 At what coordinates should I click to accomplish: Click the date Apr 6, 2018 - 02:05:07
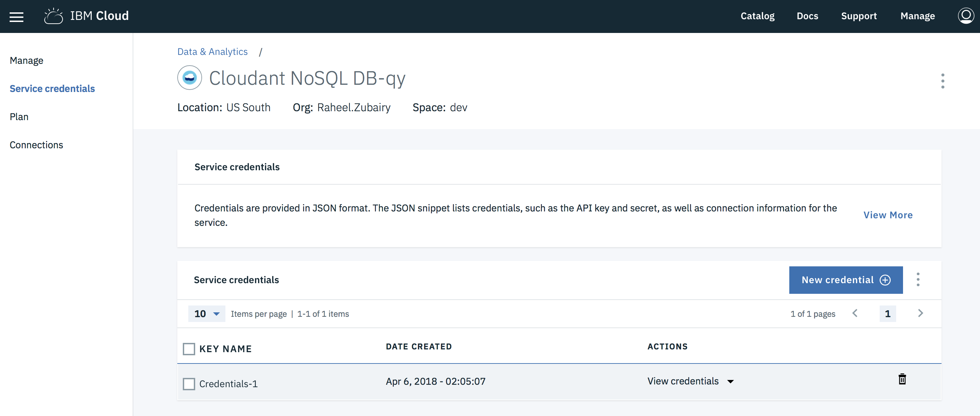(436, 381)
